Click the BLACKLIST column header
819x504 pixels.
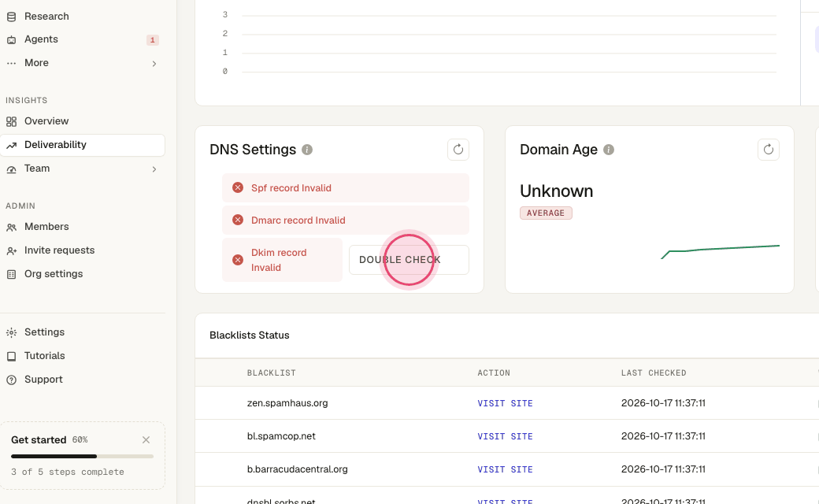point(272,373)
